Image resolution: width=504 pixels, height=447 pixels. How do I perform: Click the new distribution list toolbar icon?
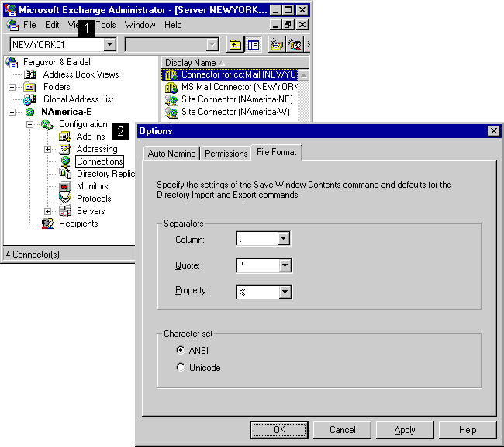(x=295, y=45)
